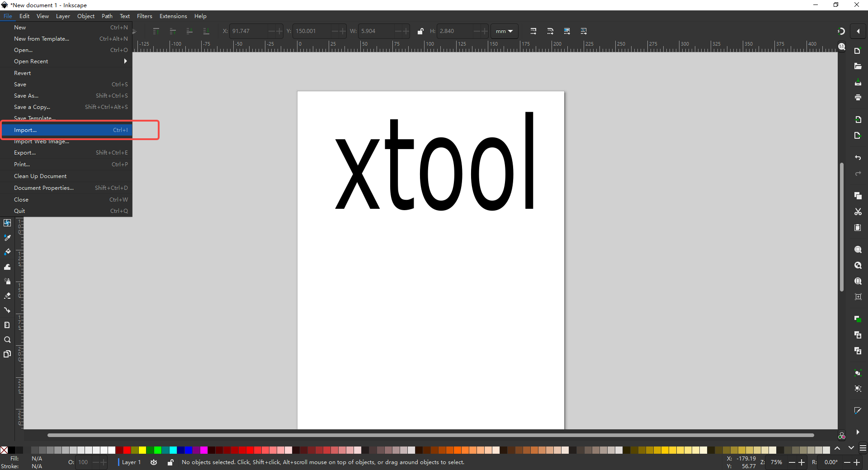The image size is (868, 470).
Task: Click the Copy icon in commands bar
Action: 858,196
